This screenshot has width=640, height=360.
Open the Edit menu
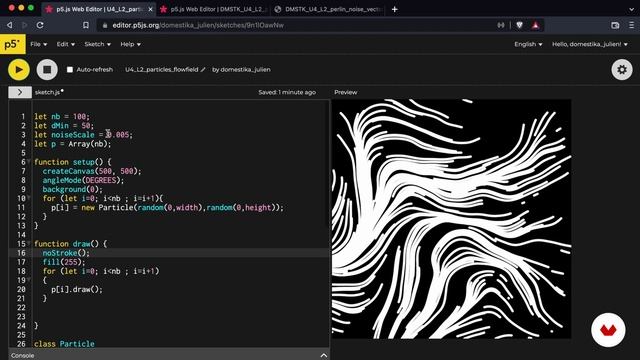(66, 44)
